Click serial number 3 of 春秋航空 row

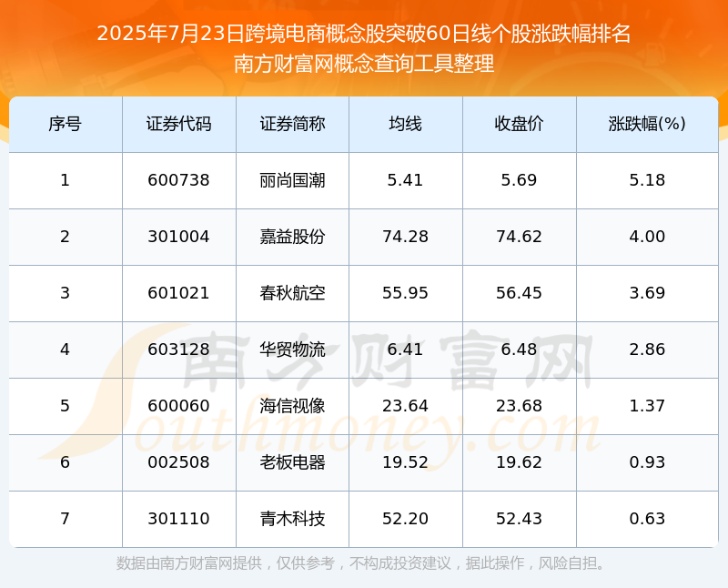pyautogui.click(x=65, y=293)
